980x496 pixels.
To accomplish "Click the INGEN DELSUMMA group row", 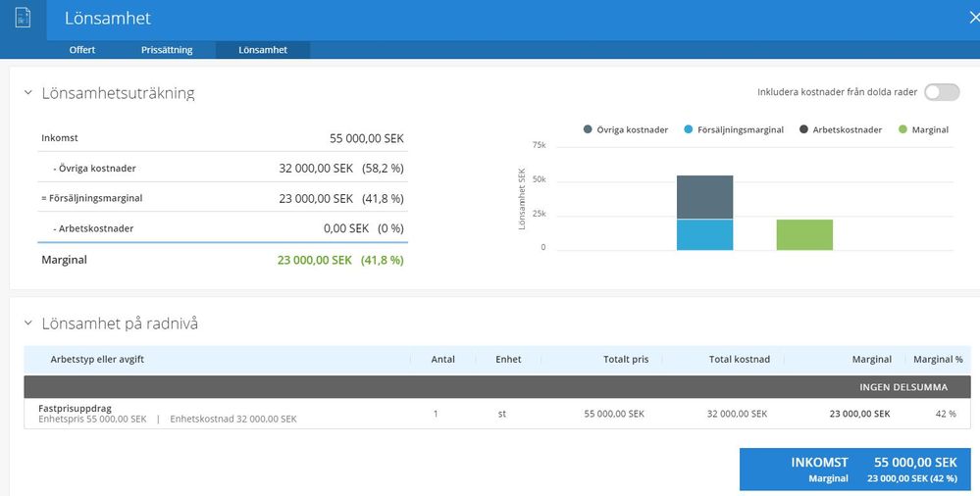I will point(497,386).
